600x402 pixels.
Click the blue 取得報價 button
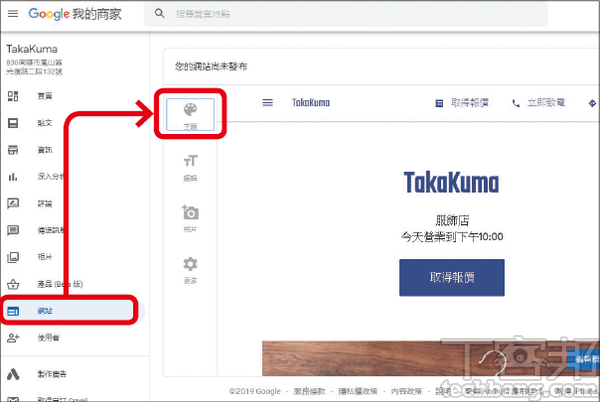[452, 277]
